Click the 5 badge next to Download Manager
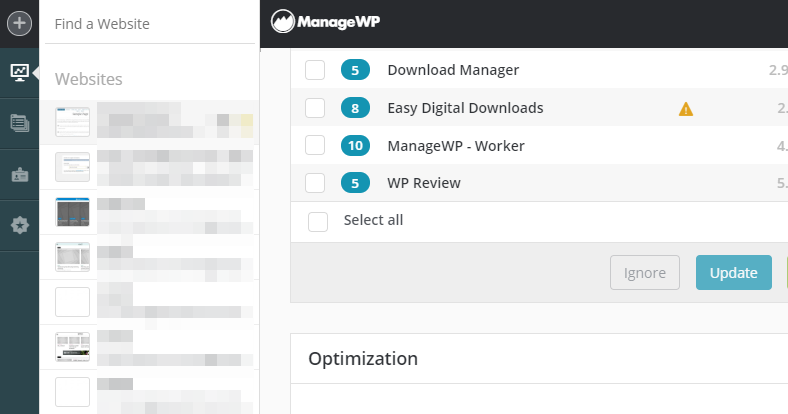This screenshot has height=414, width=788. pos(355,70)
